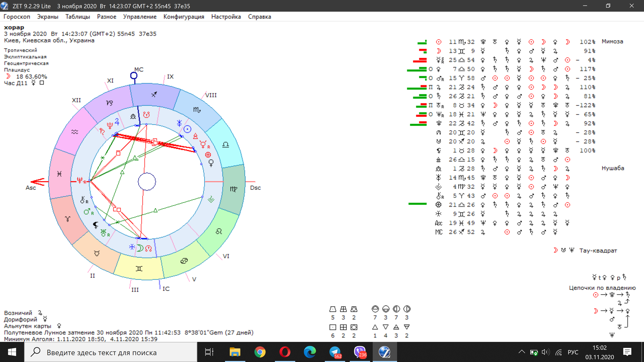Click the Плацидус house system label
644x362 pixels.
[17, 70]
